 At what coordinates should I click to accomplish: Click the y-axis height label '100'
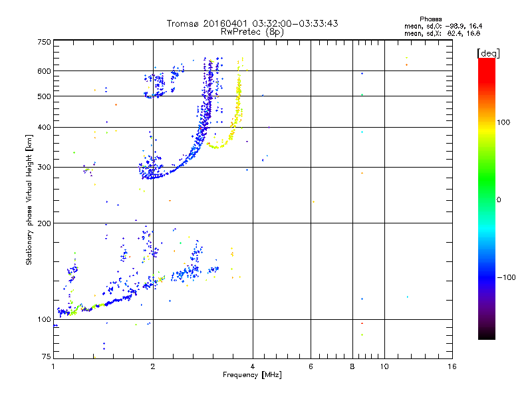click(45, 320)
